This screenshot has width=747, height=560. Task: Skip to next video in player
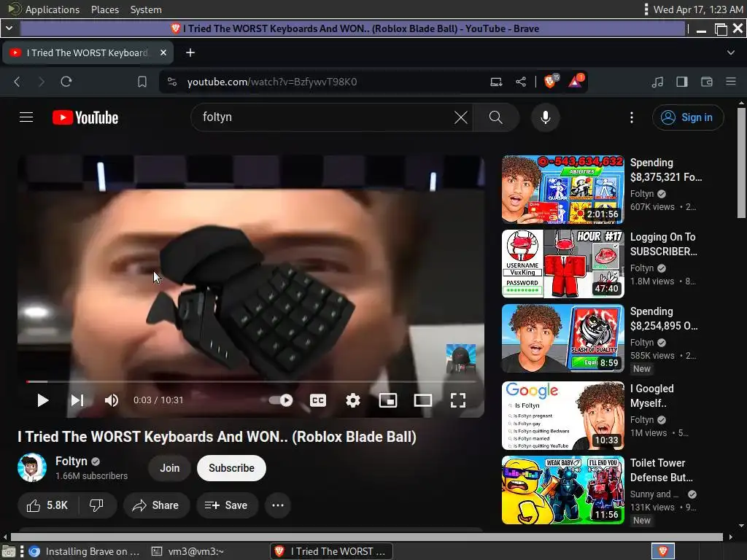click(77, 400)
